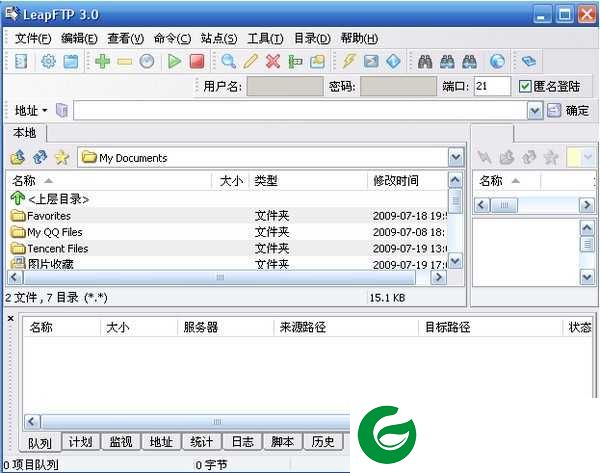Switch to the 历史 tab
This screenshot has height=473, width=600.
pyautogui.click(x=323, y=442)
